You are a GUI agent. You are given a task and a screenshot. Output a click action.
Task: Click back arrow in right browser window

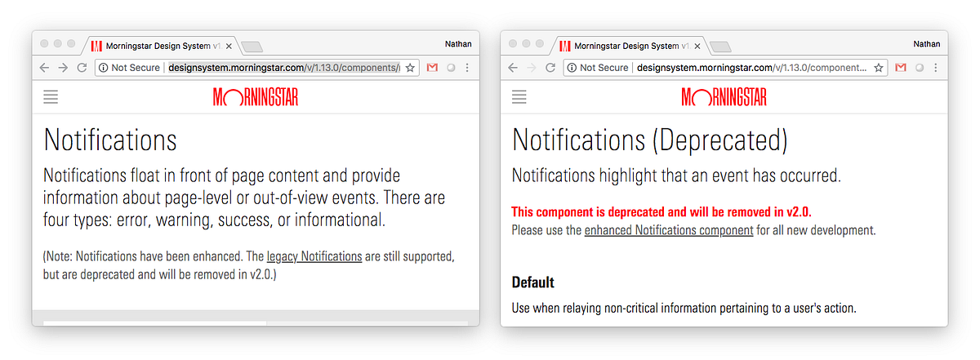tap(513, 68)
